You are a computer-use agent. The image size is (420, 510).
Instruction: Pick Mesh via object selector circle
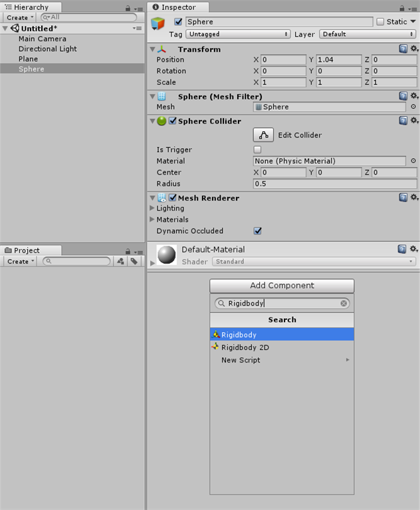pos(413,107)
